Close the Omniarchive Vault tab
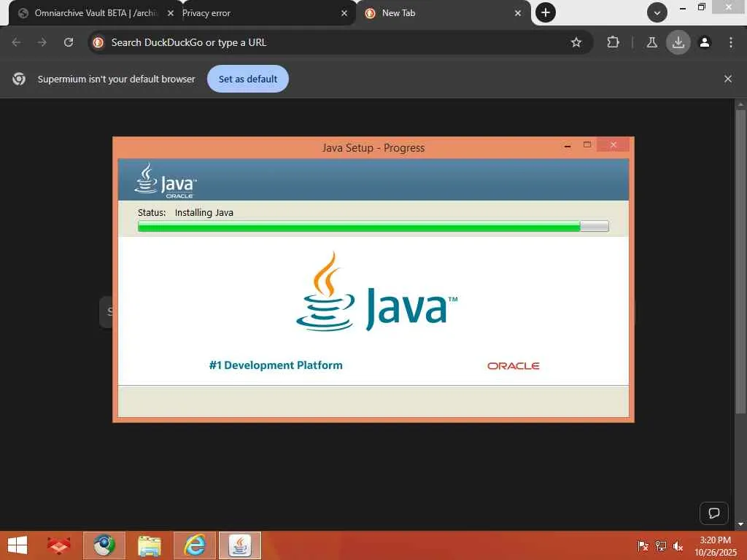The width and height of the screenshot is (747, 560). (x=171, y=13)
